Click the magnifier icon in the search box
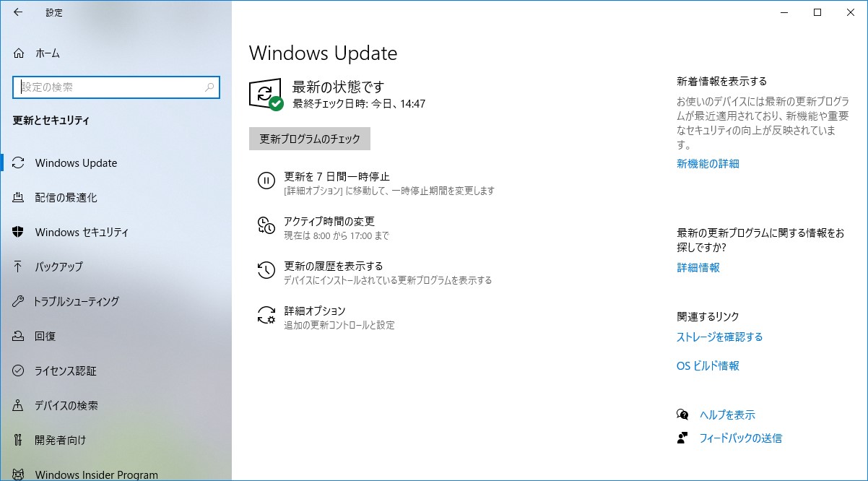 pos(209,87)
